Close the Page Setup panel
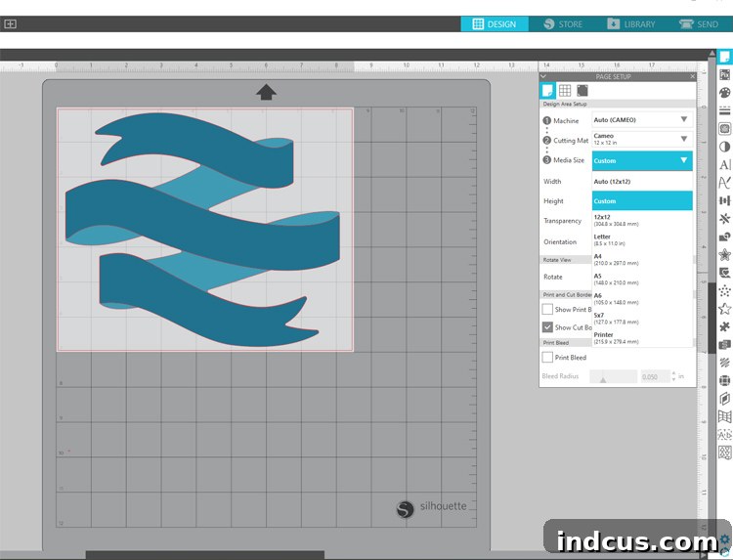This screenshot has height=560, width=733. (692, 76)
